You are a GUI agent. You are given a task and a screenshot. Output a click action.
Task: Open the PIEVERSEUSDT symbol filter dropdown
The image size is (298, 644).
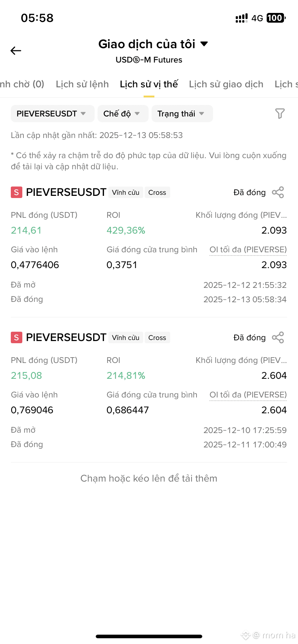click(x=53, y=114)
